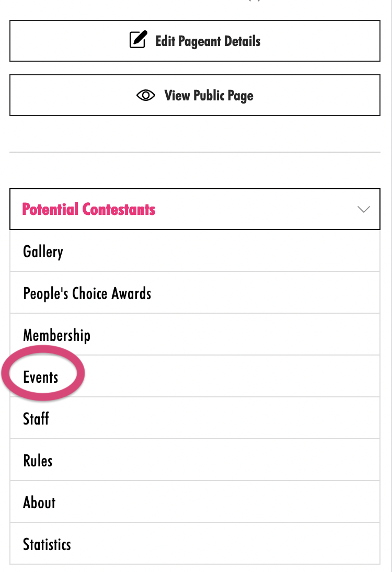392x572 pixels.
Task: Click the pink Potential Contestants heading text
Action: (x=89, y=209)
